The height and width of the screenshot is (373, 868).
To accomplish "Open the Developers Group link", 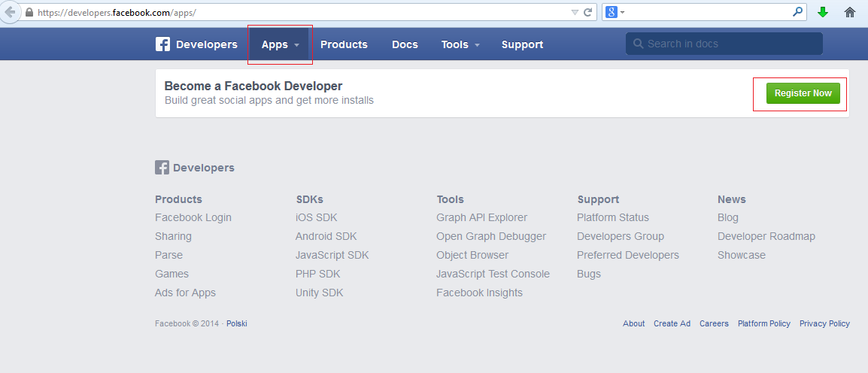I will click(x=620, y=236).
